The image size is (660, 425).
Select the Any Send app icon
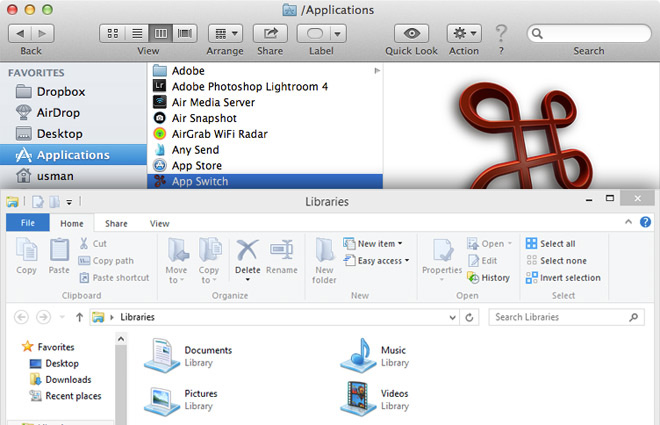[x=159, y=149]
